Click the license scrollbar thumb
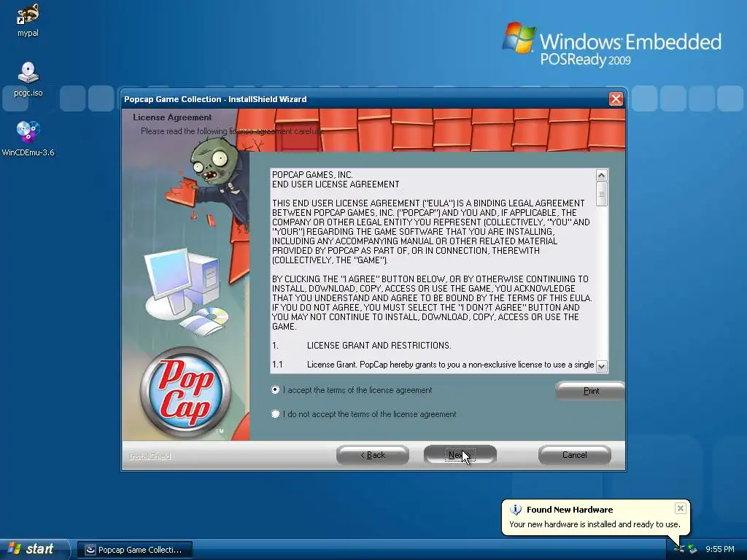Screen dimensions: 747x560 pos(601,194)
